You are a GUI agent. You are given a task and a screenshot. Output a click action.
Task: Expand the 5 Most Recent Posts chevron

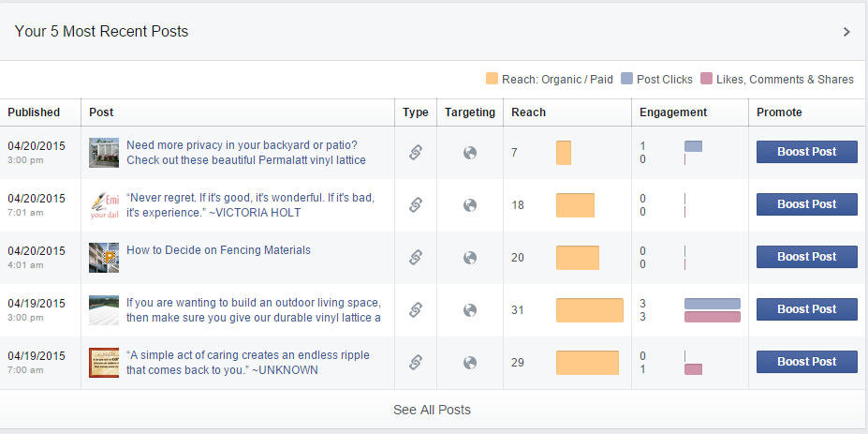coord(846,32)
